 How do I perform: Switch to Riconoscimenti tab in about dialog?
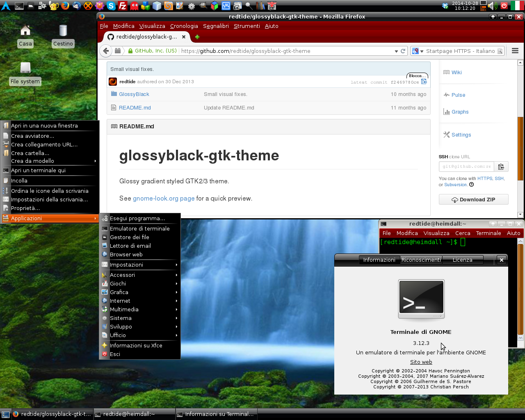pos(421,260)
